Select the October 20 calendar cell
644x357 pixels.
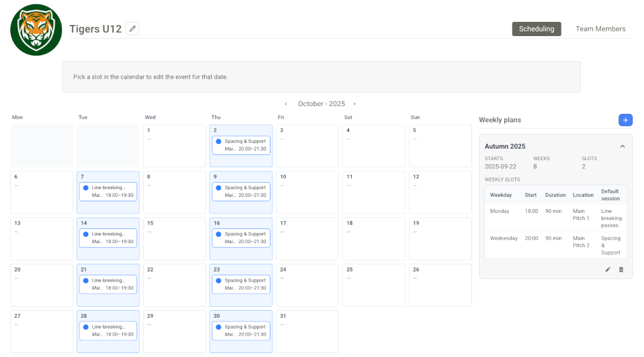point(42,285)
